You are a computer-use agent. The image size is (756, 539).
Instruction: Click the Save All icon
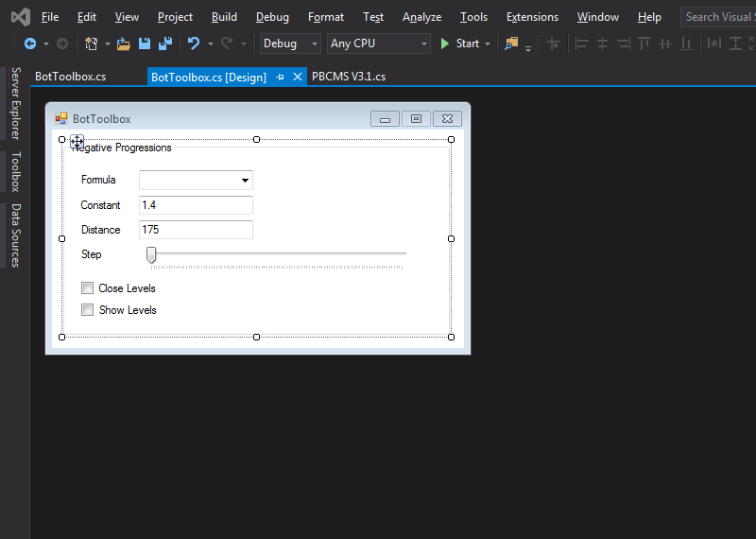(165, 43)
